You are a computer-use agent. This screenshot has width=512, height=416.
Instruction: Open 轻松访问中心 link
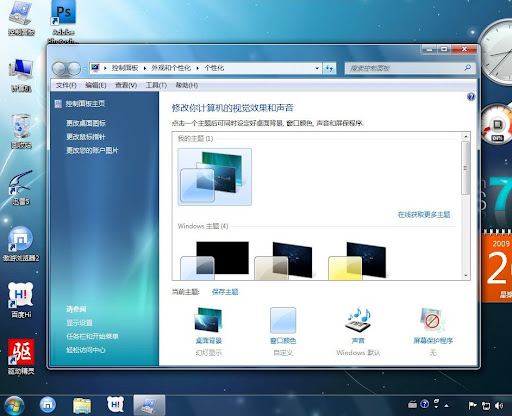[x=86, y=350]
